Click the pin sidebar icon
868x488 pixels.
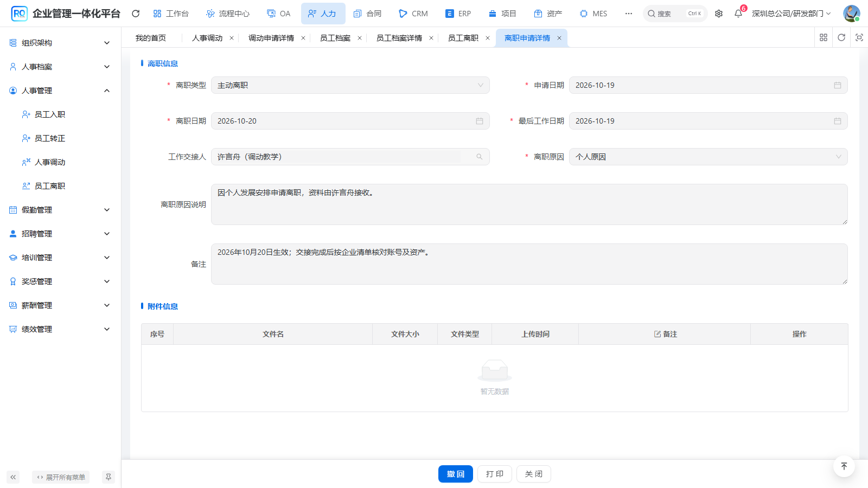tap(108, 477)
